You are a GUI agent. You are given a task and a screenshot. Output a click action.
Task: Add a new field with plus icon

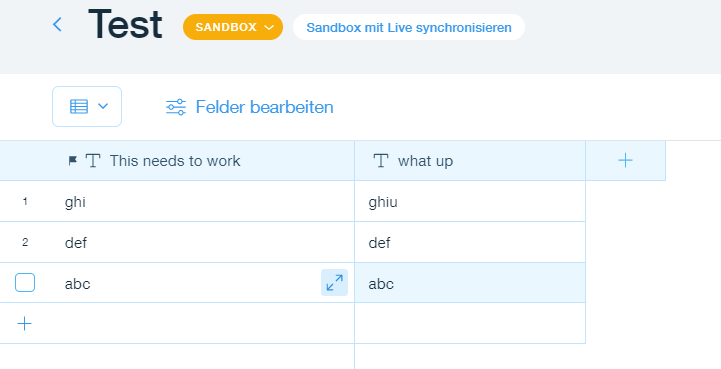tap(625, 161)
